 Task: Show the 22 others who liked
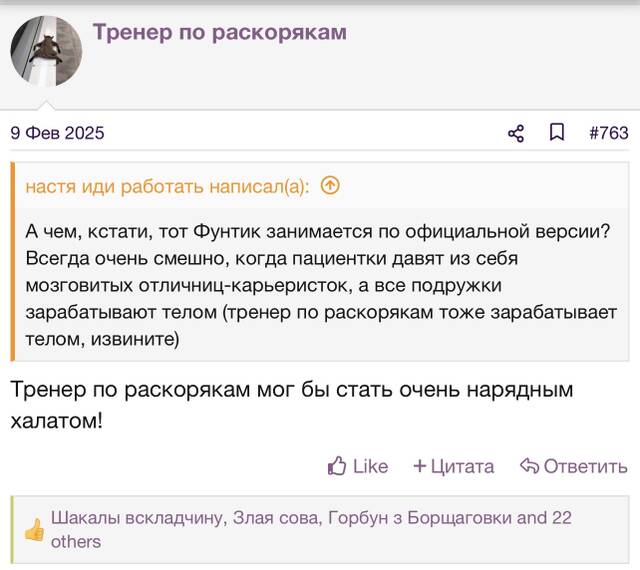311,530
